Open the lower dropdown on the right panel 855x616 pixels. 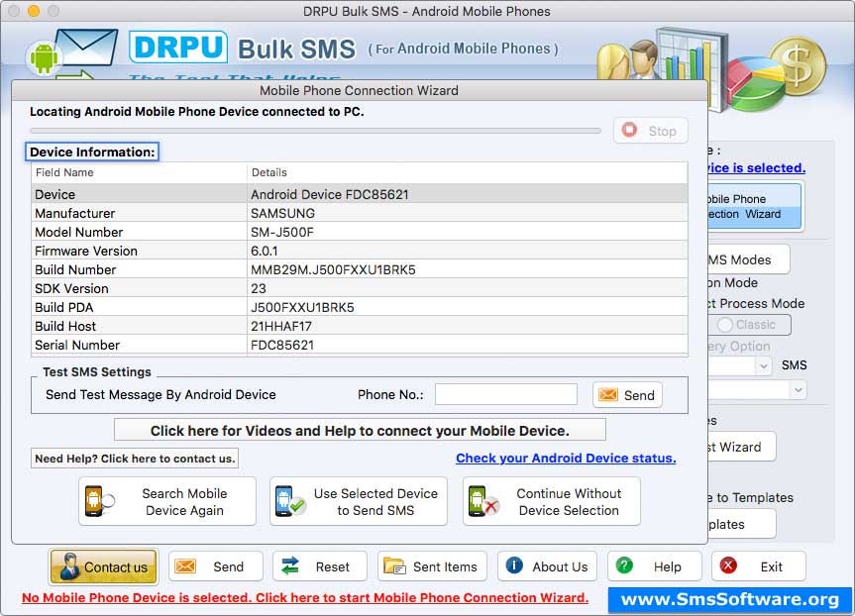(799, 390)
